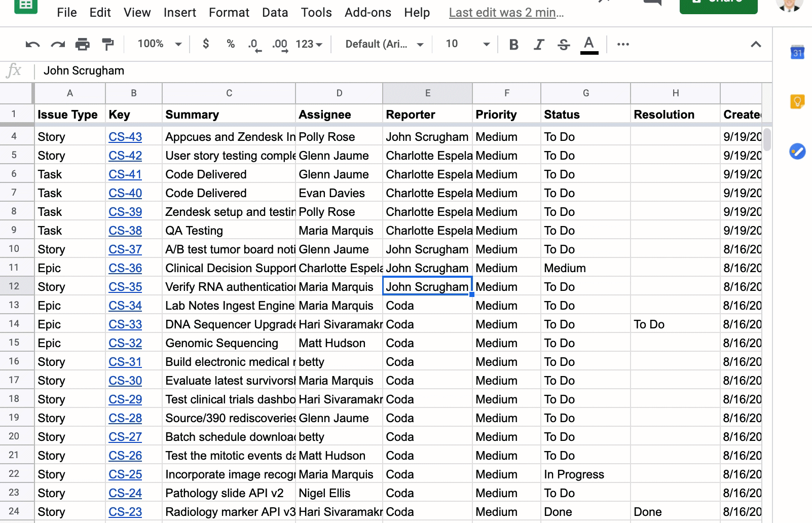Toggle italic formatting

(539, 45)
